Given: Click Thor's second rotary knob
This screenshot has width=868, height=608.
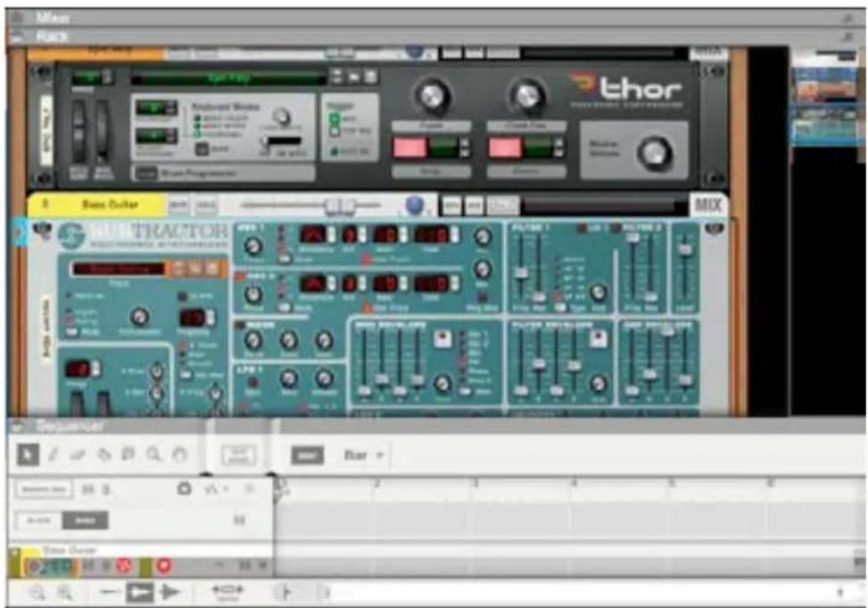Looking at the screenshot, I should pyautogui.click(x=526, y=95).
